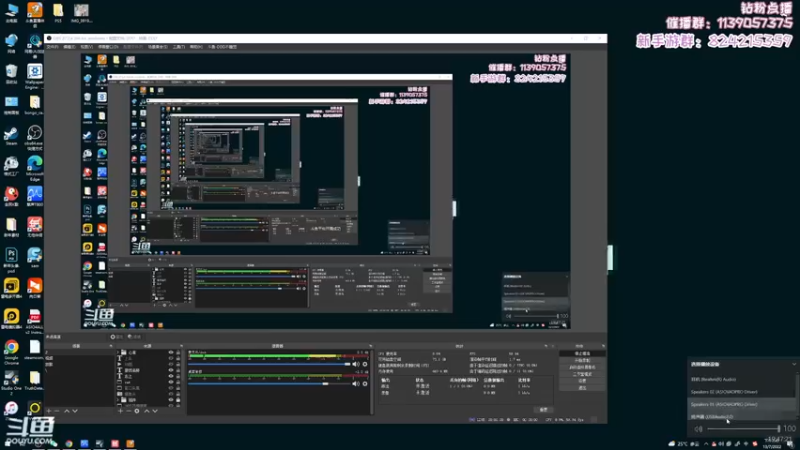Viewport: 800px width, 450px height.
Task: Remove selected source with minus icon
Action: 128,411
